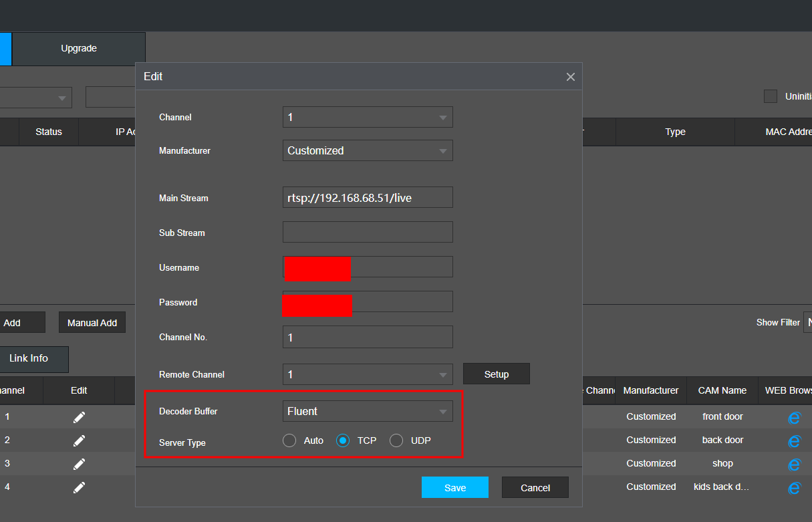Open the Manufacturer dropdown
Viewport: 812px width, 522px height.
[x=368, y=150]
